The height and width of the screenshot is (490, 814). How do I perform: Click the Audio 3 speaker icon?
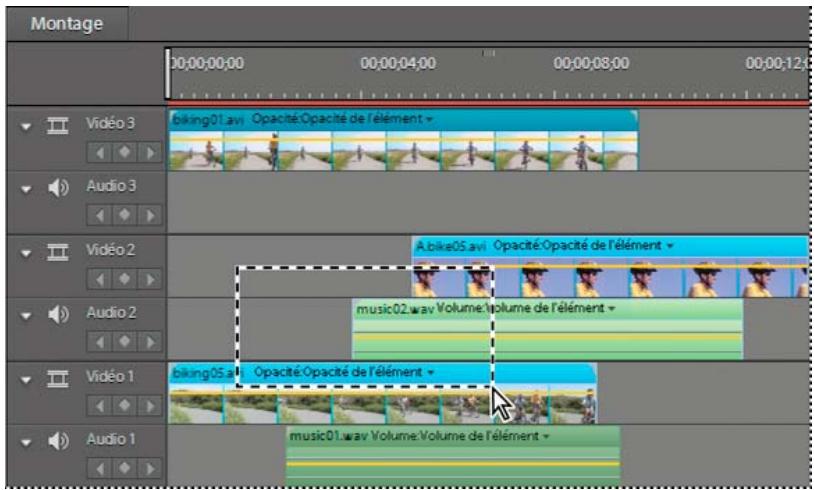pyautogui.click(x=58, y=188)
